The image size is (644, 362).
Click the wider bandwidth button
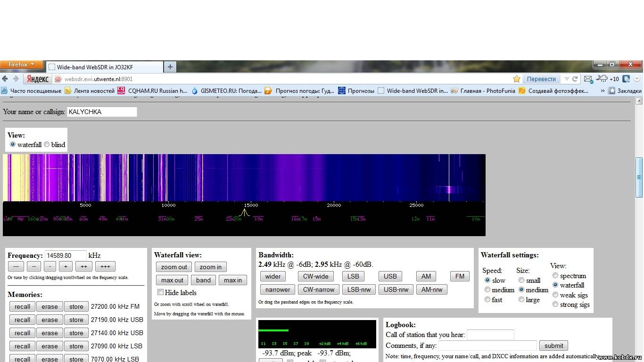pyautogui.click(x=272, y=276)
